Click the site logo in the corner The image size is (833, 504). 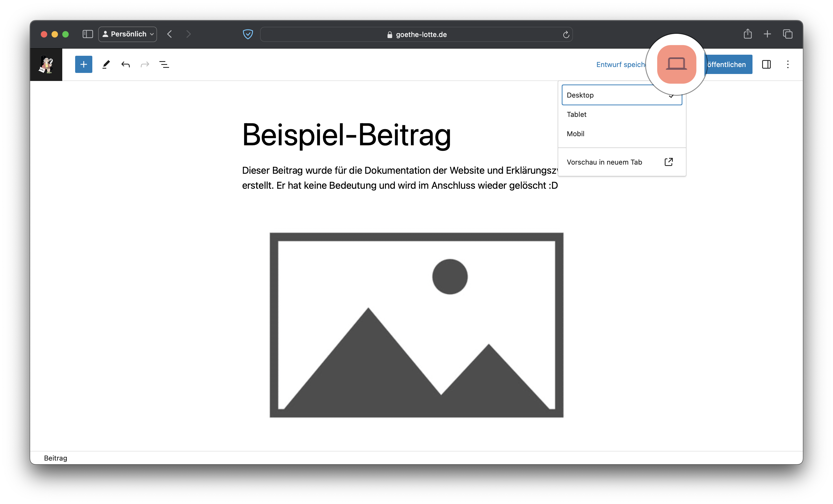[46, 64]
